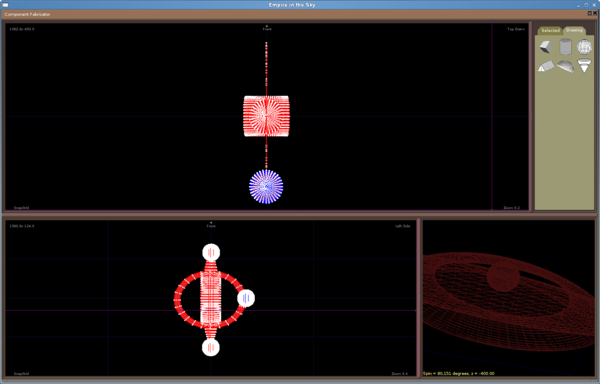This screenshot has height=384, width=600.
Task: Maximize the Component Fabricator panel
Action: pos(590,13)
